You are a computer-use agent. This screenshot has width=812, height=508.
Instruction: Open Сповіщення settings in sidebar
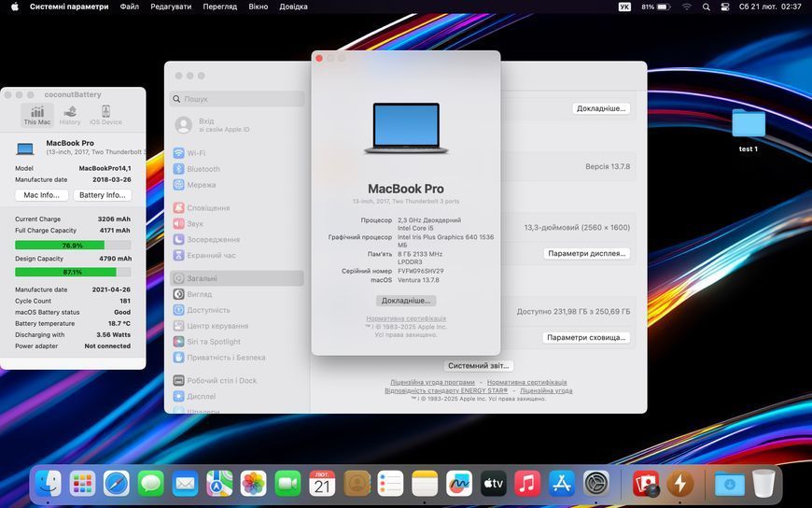click(237, 208)
